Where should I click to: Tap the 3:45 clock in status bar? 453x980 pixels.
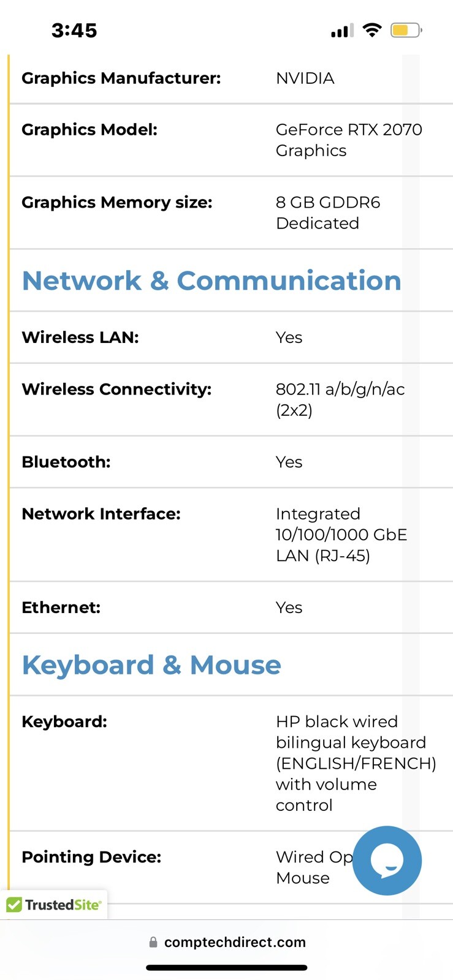(x=74, y=30)
